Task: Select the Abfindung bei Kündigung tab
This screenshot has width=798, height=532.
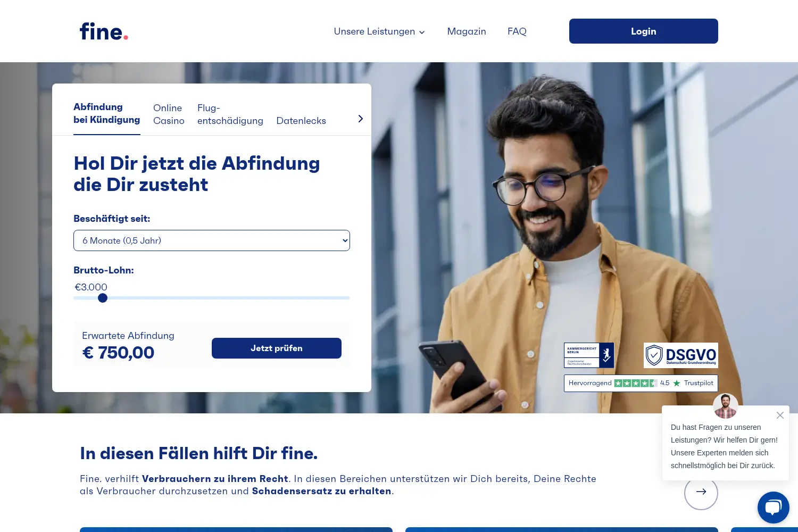Action: (x=107, y=113)
